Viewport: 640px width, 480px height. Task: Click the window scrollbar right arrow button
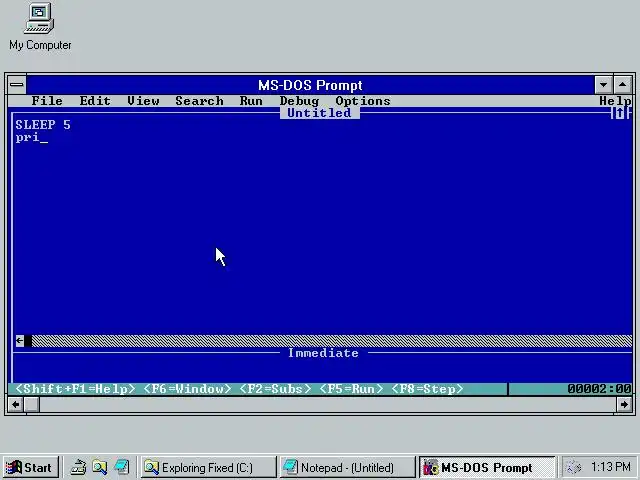tap(624, 404)
